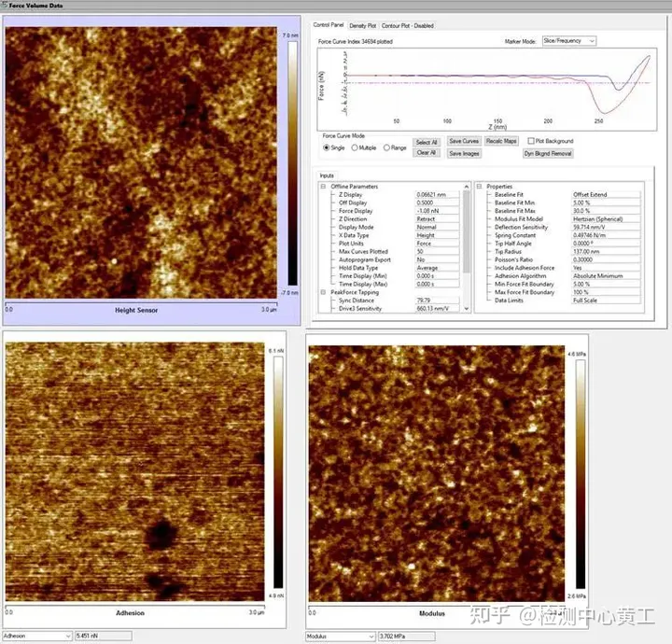Switch to the Density Plot tab

pos(362,25)
